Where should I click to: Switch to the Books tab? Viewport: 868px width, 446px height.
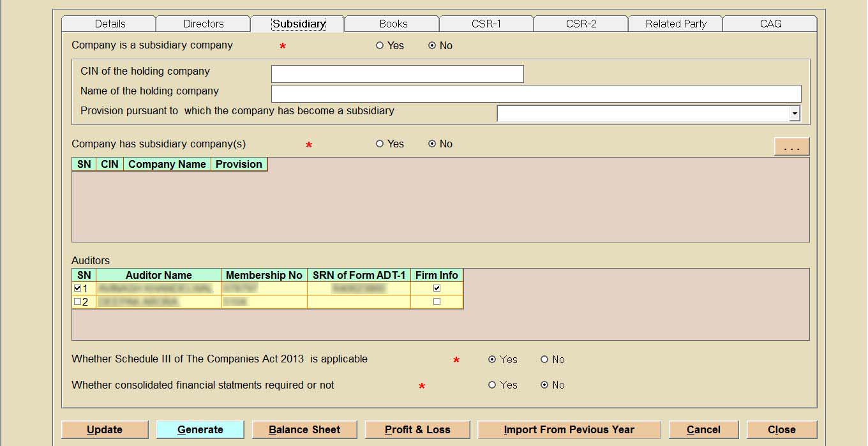click(393, 24)
